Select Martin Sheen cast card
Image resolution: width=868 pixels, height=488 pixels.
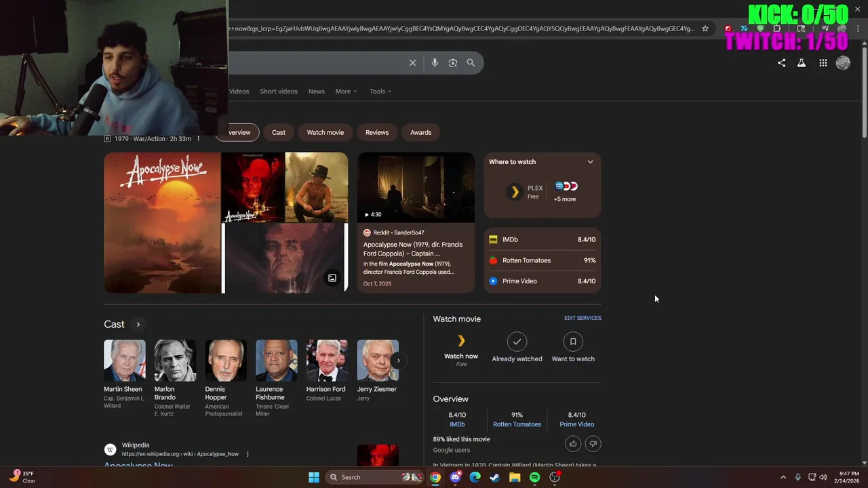tap(124, 374)
